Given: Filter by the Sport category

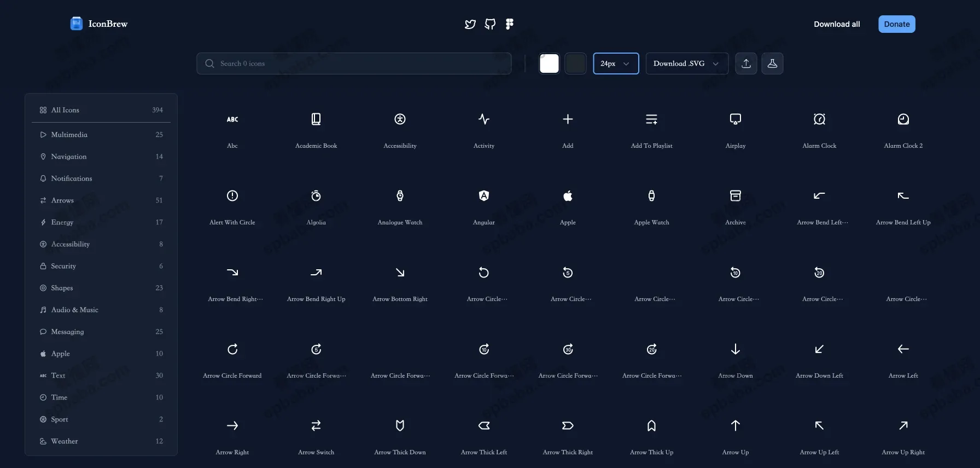Looking at the screenshot, I should point(101,419).
